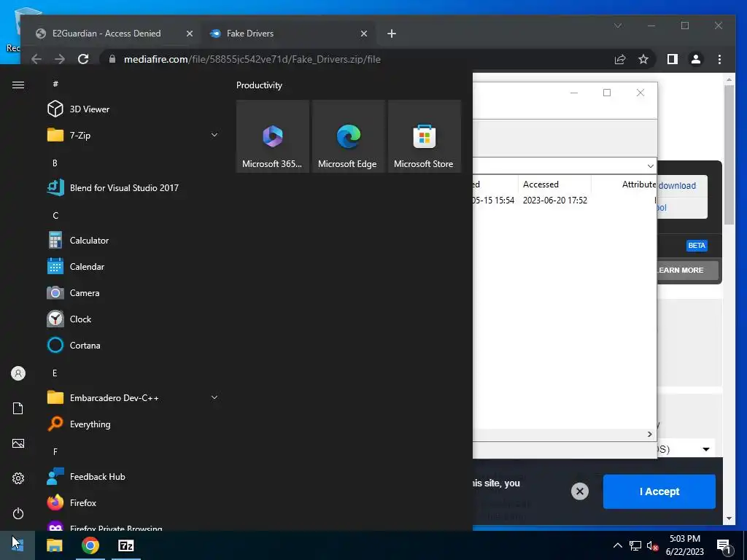
Task: Open a new Chrome tab
Action: (392, 34)
